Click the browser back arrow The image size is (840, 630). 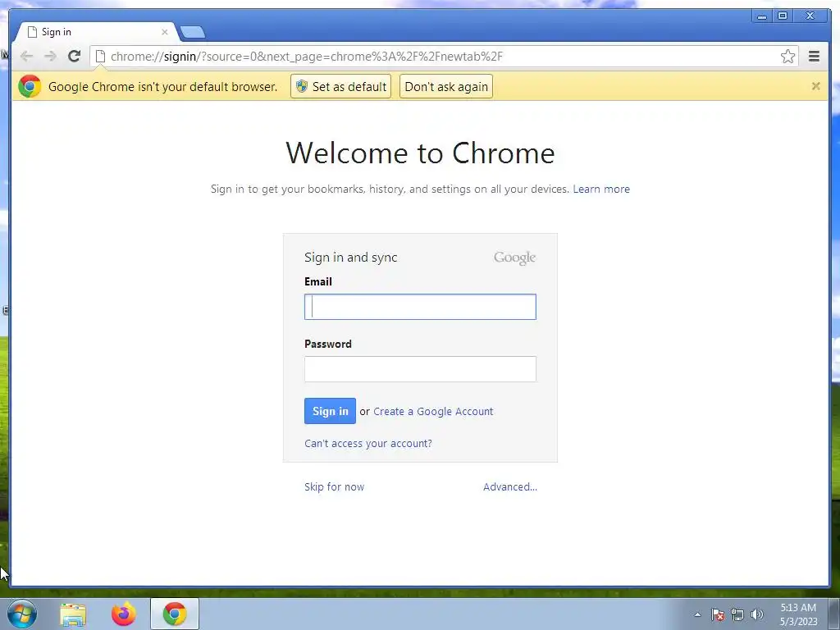(26, 57)
